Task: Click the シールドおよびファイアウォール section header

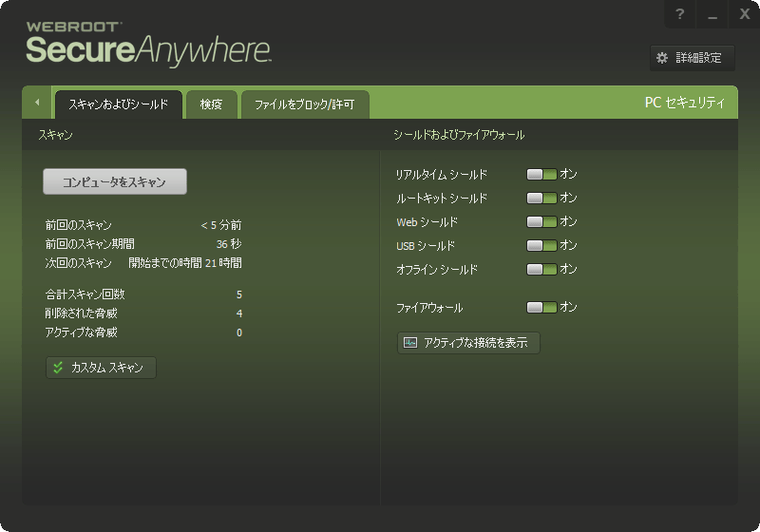Action: pos(459,135)
